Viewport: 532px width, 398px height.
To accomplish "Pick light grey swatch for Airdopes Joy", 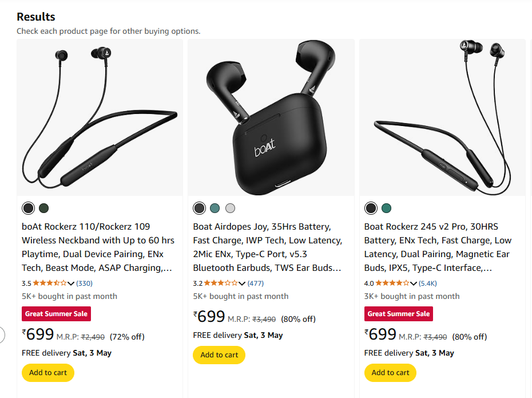I will tap(230, 208).
